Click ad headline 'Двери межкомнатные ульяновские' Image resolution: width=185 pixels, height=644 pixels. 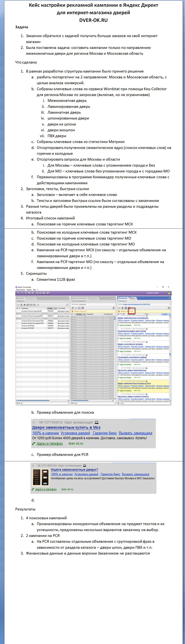[x=133, y=318]
